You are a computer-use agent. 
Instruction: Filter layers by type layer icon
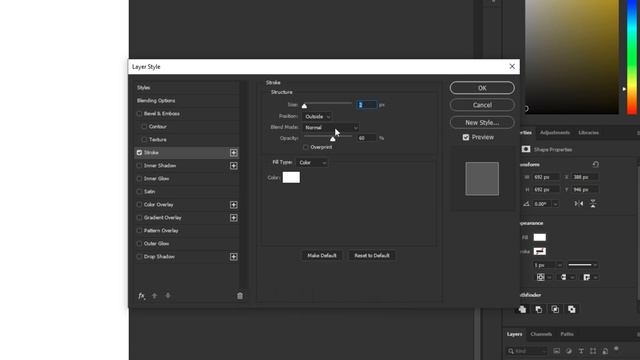pos(581,351)
